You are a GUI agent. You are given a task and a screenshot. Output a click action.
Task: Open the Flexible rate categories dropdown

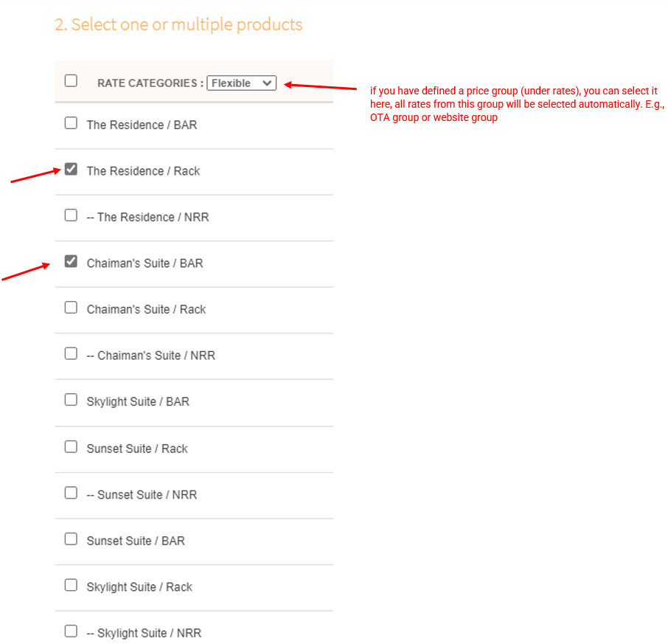241,83
